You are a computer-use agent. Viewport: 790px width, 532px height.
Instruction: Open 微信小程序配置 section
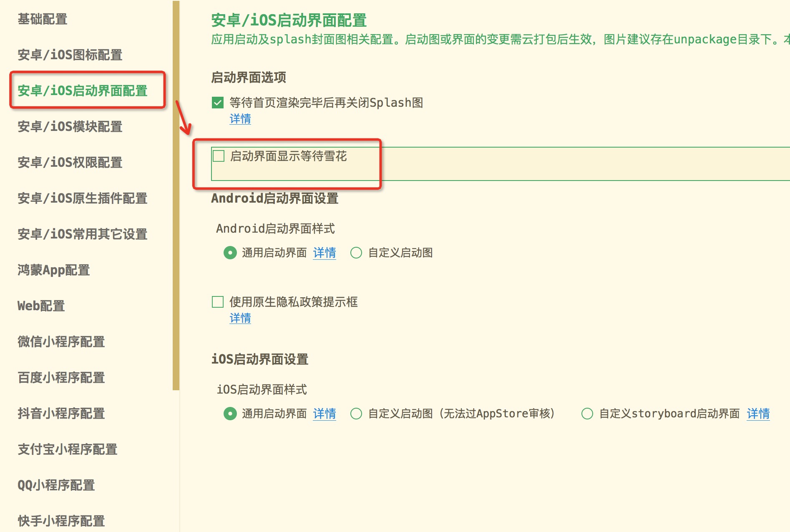coord(61,342)
